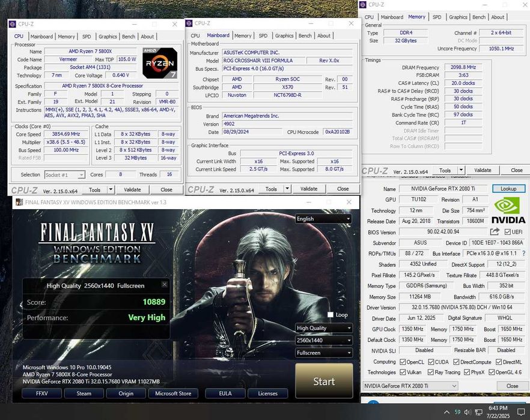Switch to Mainboard tab in CPU window

41,37
